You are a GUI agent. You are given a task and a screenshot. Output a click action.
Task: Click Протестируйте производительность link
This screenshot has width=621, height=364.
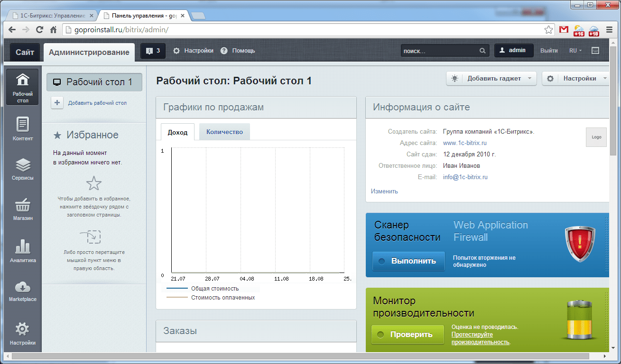coord(481,338)
